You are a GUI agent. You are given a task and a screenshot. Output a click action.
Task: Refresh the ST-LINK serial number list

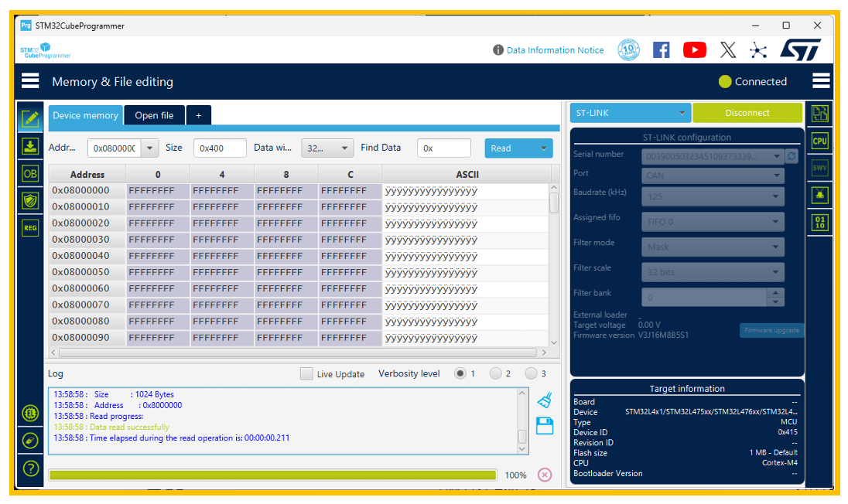click(x=792, y=156)
